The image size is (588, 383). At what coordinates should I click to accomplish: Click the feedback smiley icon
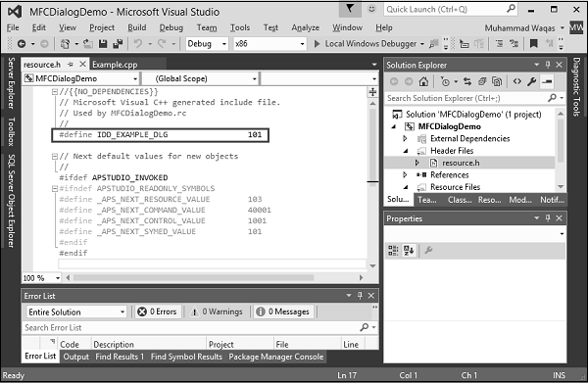[371, 9]
